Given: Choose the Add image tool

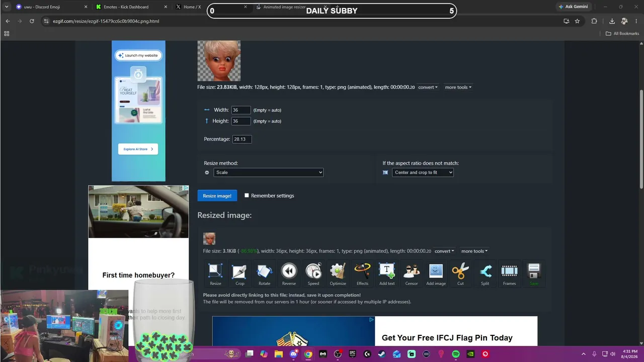Looking at the screenshot, I should click(436, 275).
